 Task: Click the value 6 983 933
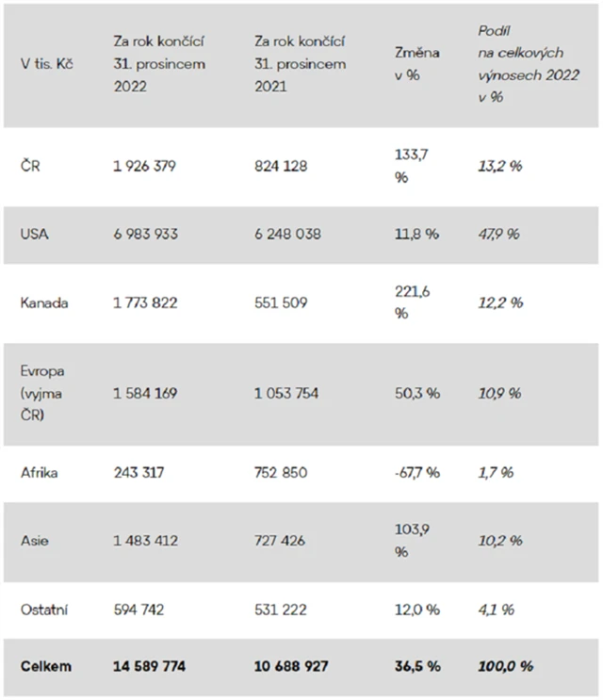click(145, 235)
